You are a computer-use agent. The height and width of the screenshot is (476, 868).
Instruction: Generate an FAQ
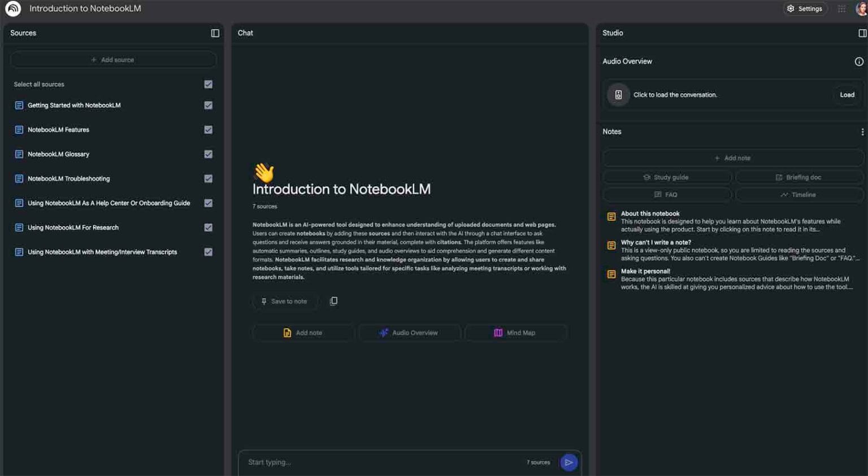(x=667, y=195)
